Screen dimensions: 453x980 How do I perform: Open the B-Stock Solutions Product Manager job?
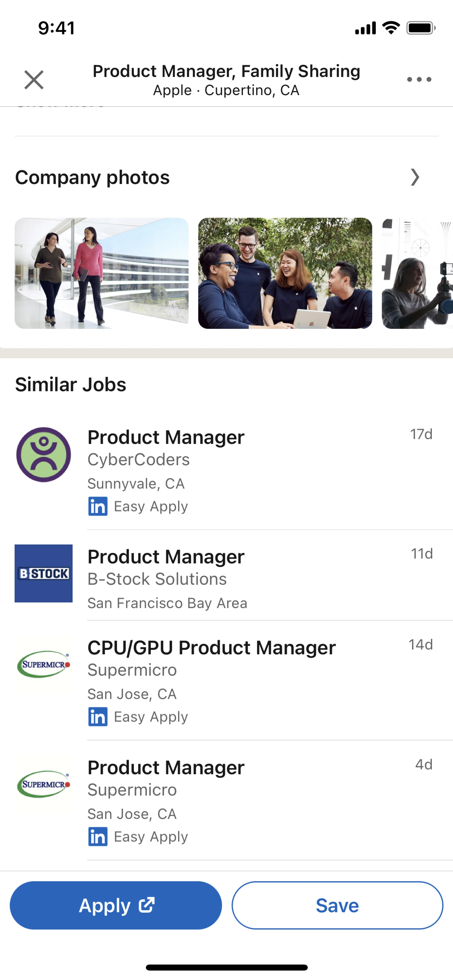[x=166, y=557]
